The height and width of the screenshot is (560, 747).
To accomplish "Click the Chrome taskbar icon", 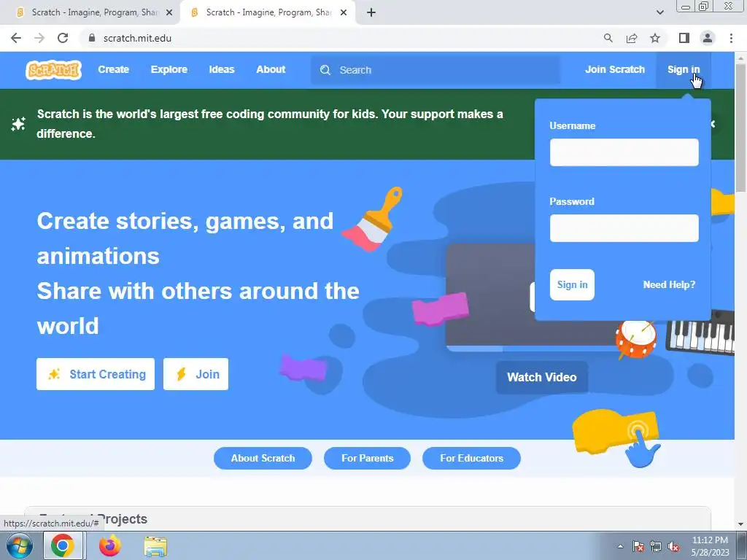I will pos(63,545).
